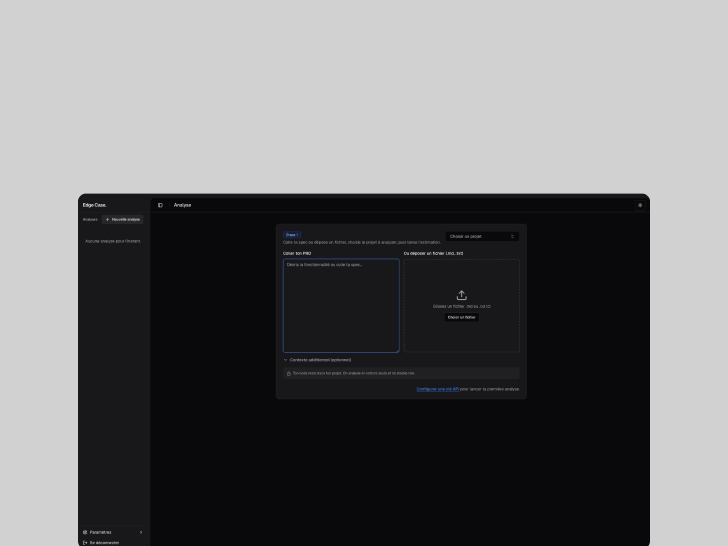Viewport: 728px width, 546px height.
Task: Click the theme toggle icon at top right
Action: click(640, 205)
